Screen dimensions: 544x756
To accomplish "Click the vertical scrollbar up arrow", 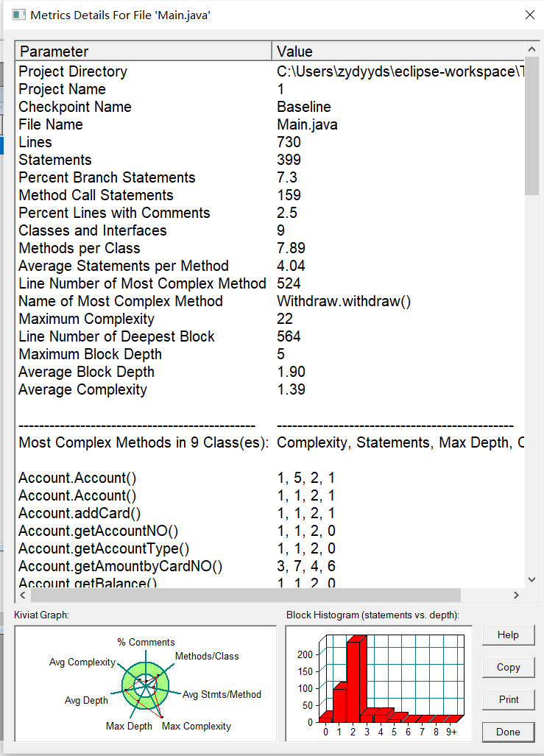I will 531,49.
